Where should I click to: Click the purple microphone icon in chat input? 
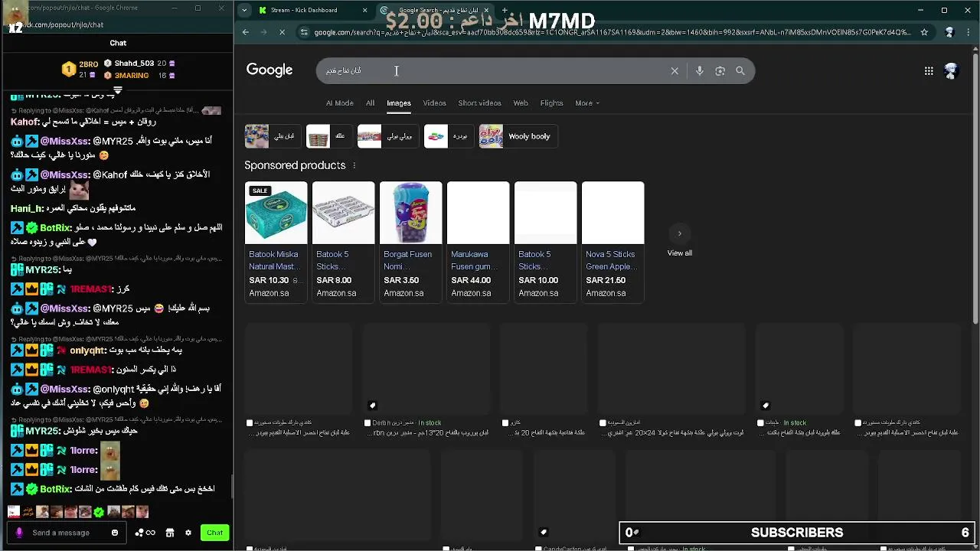point(19,533)
